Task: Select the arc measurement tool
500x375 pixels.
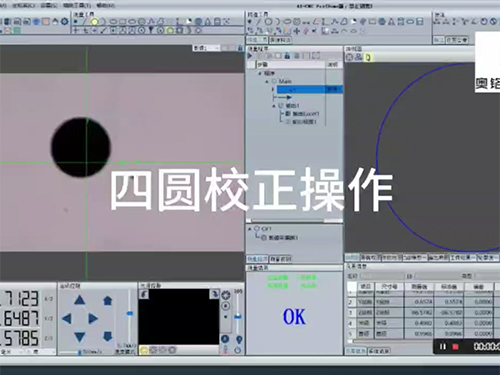Action: (x=103, y=22)
